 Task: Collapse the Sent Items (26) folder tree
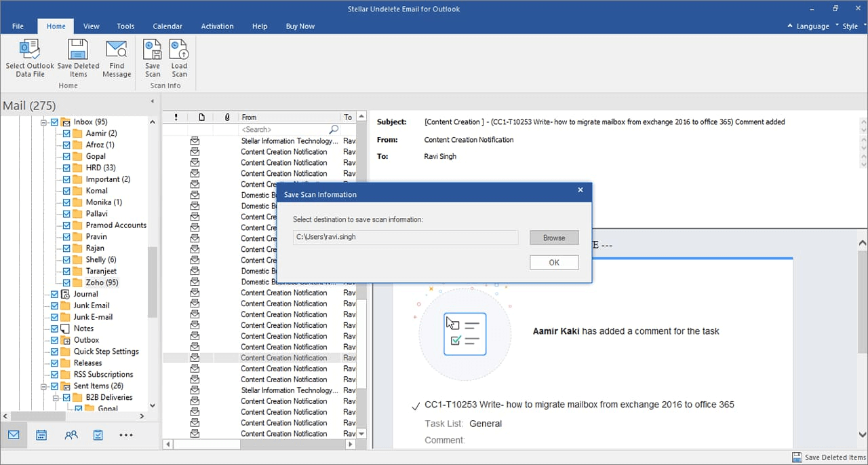pos(44,386)
